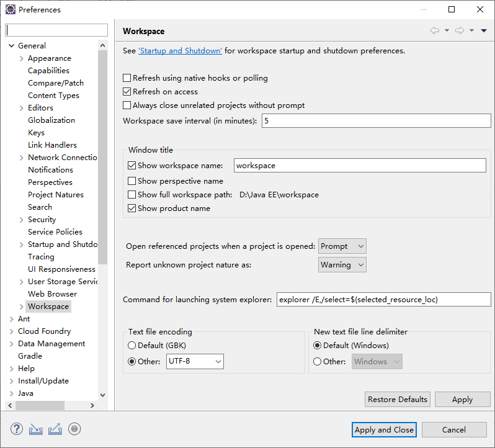Select Default (GBK) text encoding
Viewport: 495px width, 448px height.
click(x=132, y=346)
